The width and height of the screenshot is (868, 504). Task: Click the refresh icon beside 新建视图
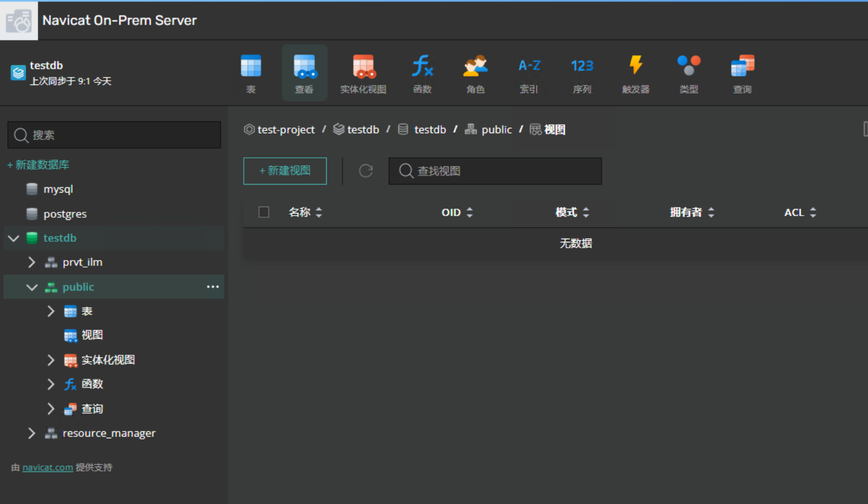(366, 171)
